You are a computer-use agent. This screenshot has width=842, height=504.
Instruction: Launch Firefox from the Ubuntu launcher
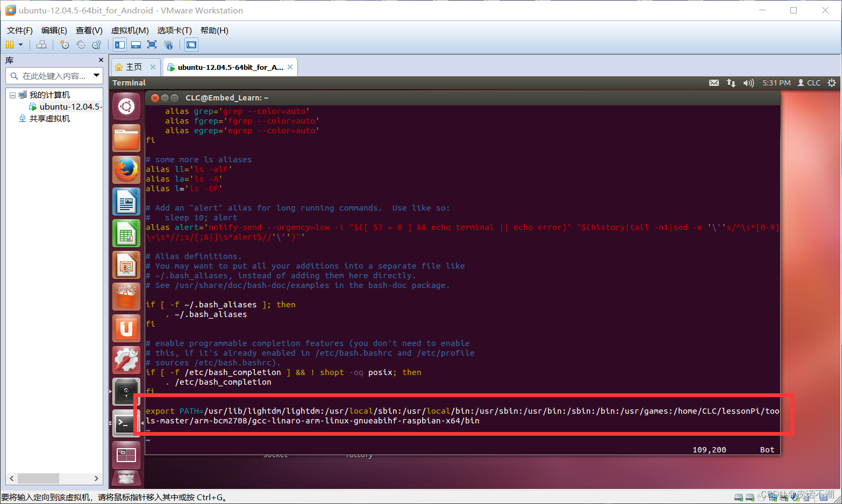click(126, 170)
